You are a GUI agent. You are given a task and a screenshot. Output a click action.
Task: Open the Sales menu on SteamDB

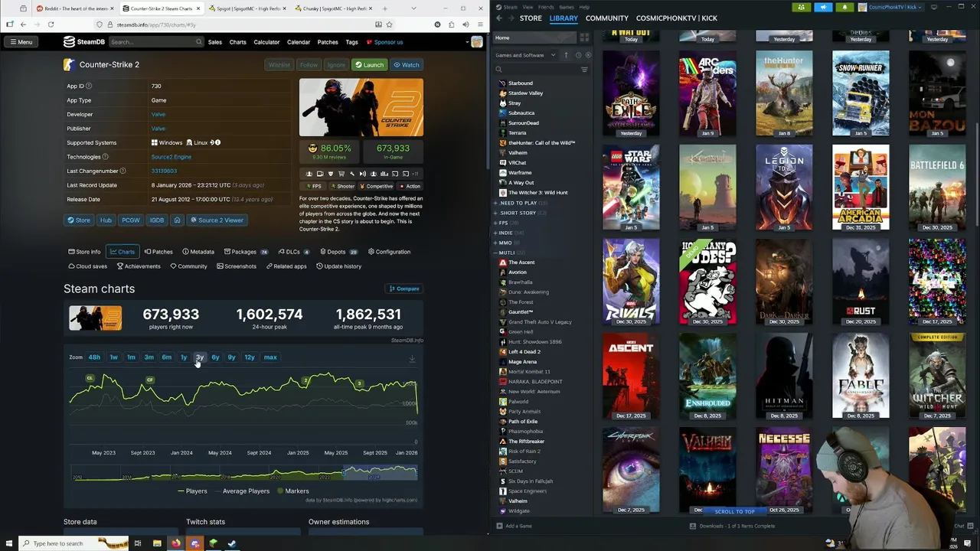pos(215,42)
